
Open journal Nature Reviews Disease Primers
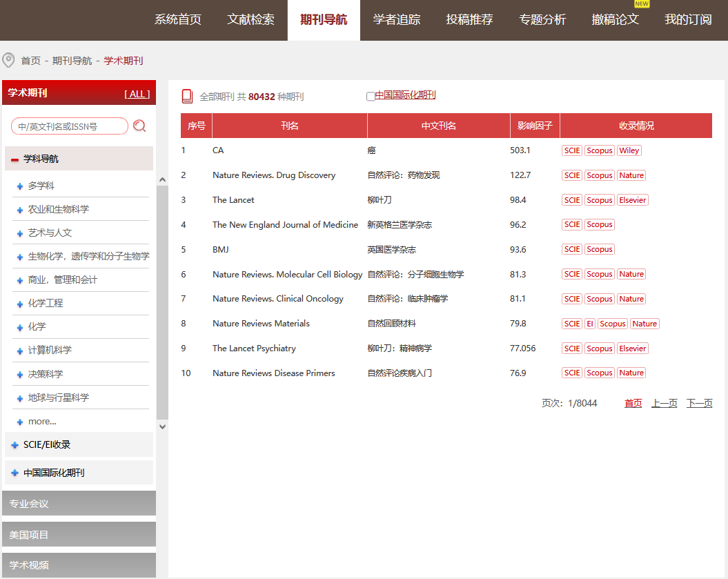click(273, 373)
